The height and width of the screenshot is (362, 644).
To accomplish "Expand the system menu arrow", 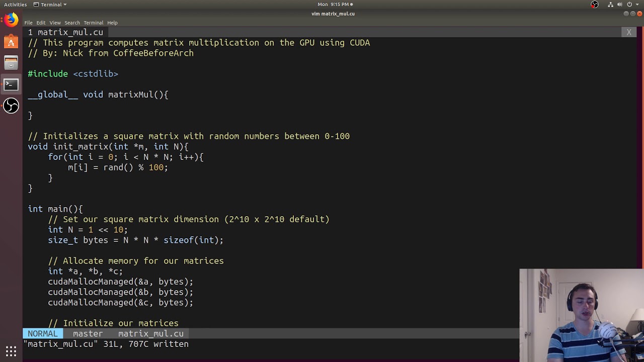I will click(637, 5).
